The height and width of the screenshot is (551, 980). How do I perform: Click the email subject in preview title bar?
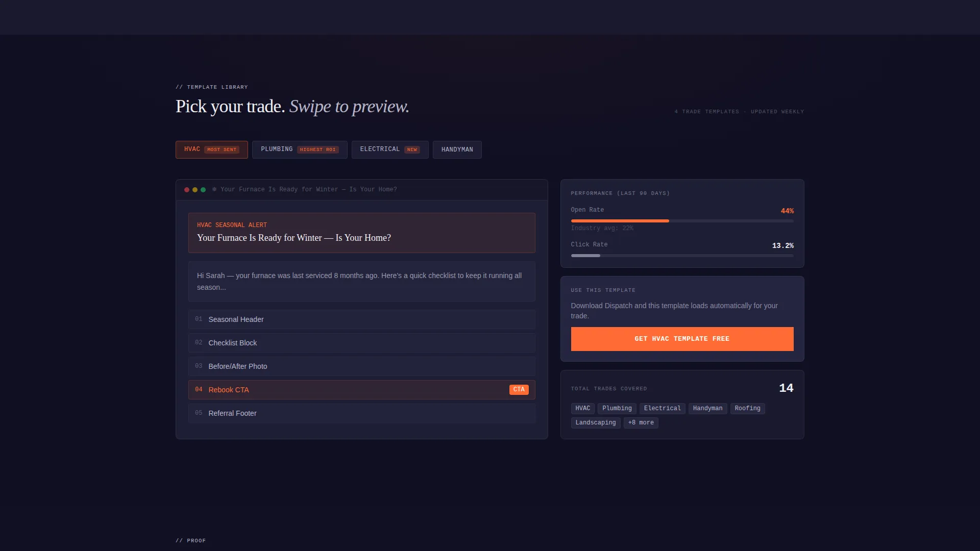[308, 189]
